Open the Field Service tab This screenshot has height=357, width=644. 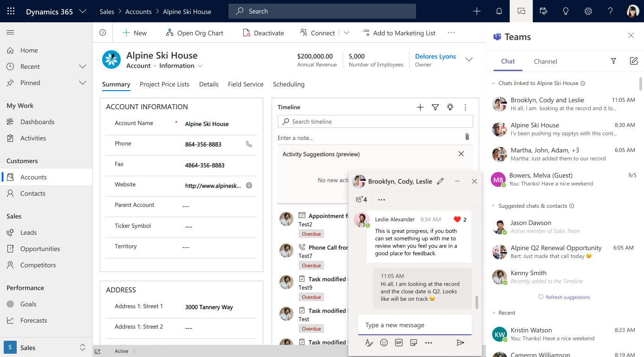246,84
